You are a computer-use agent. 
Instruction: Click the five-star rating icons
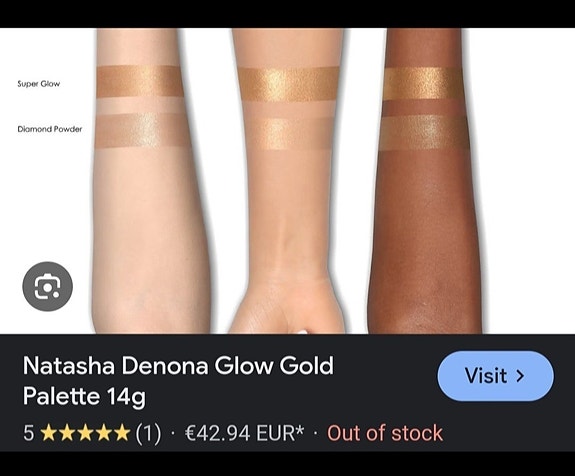pos(85,433)
